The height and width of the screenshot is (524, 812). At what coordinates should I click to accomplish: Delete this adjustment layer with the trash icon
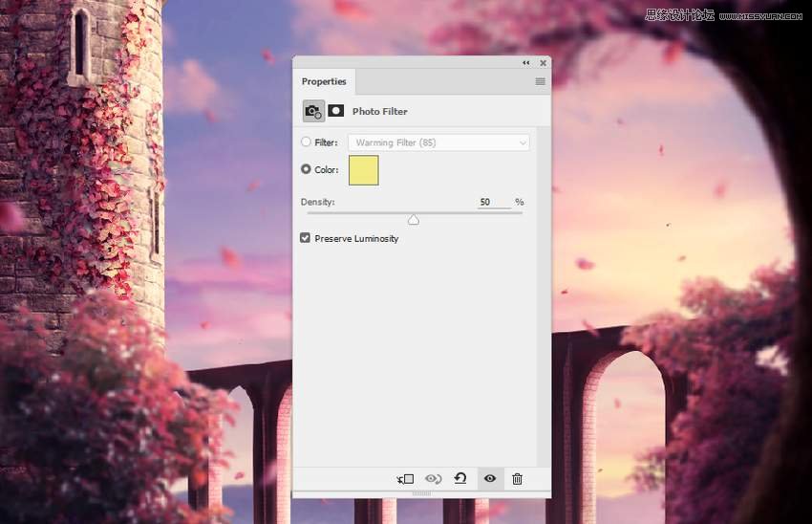coord(518,479)
